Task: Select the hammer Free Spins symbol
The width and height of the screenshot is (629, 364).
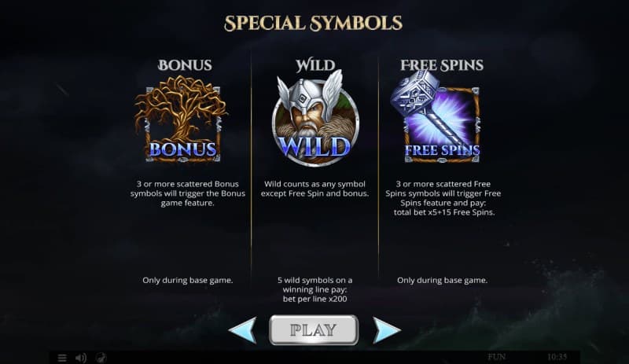Action: point(436,116)
